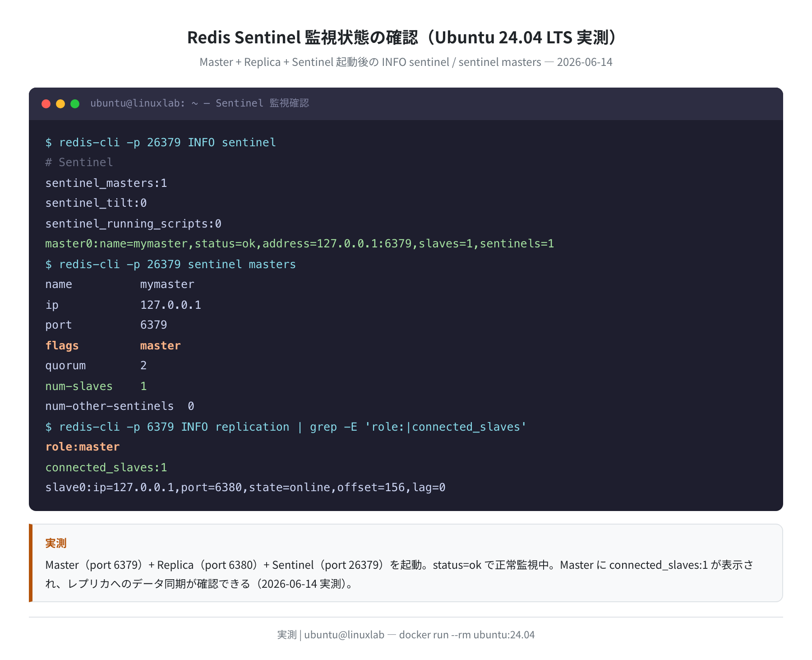812x660 pixels.
Task: Click footer text 'docker run --rm ubuntu:24.04'
Action: point(467,635)
